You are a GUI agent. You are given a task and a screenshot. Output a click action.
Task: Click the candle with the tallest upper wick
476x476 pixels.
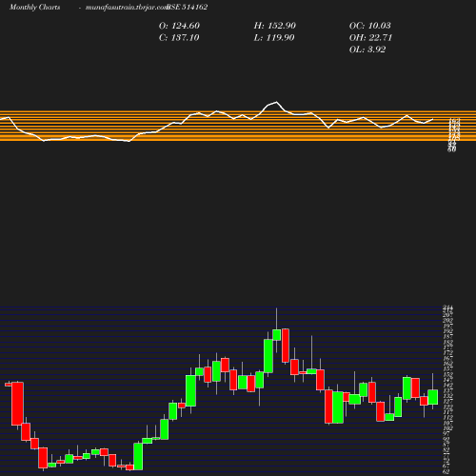(312, 371)
